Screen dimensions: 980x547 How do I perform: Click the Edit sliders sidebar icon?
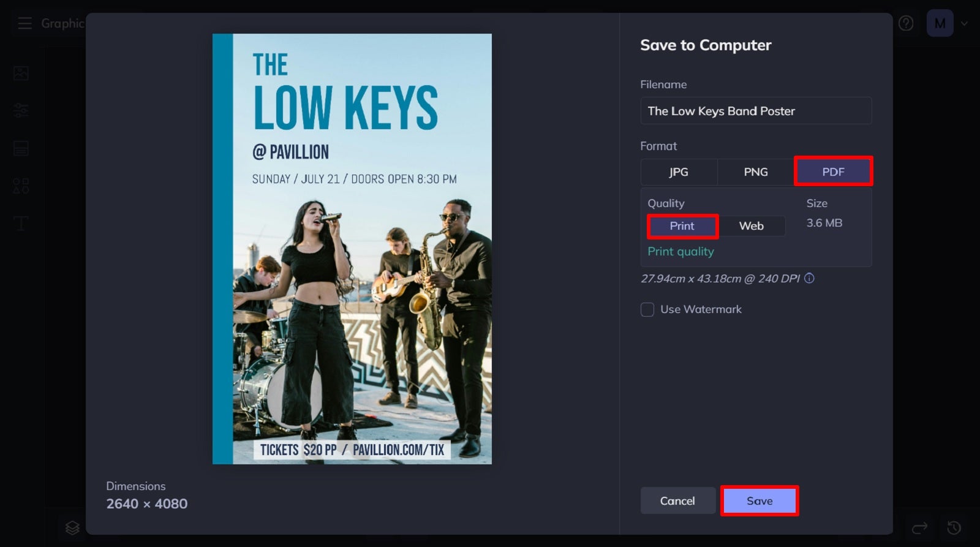(x=21, y=111)
